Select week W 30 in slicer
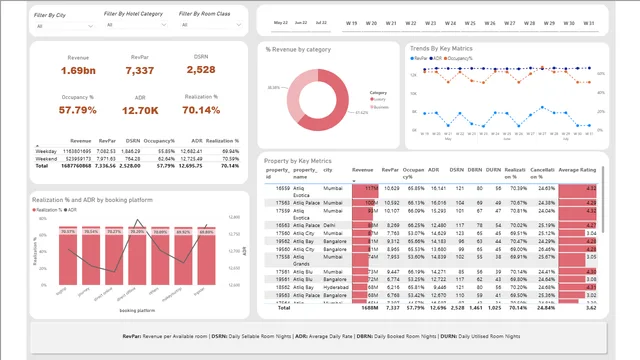This screenshot has height=360, width=640. (x=569, y=23)
